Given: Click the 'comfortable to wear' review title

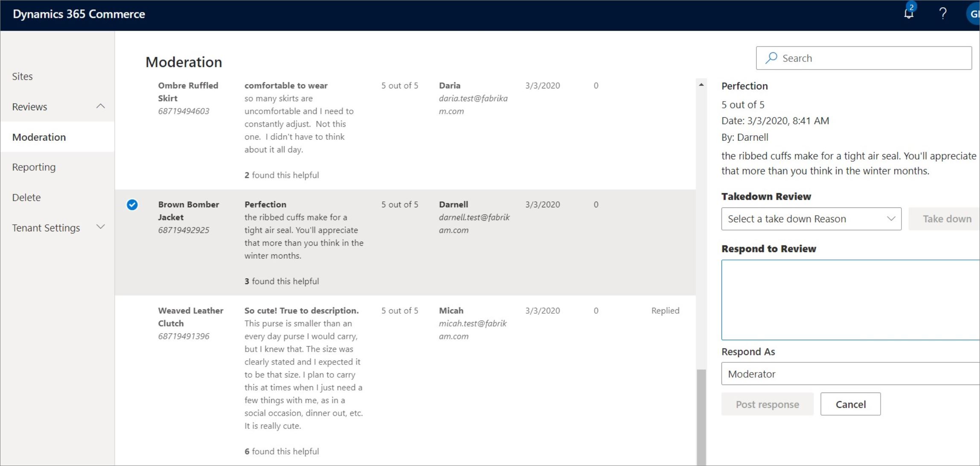Looking at the screenshot, I should tap(286, 85).
